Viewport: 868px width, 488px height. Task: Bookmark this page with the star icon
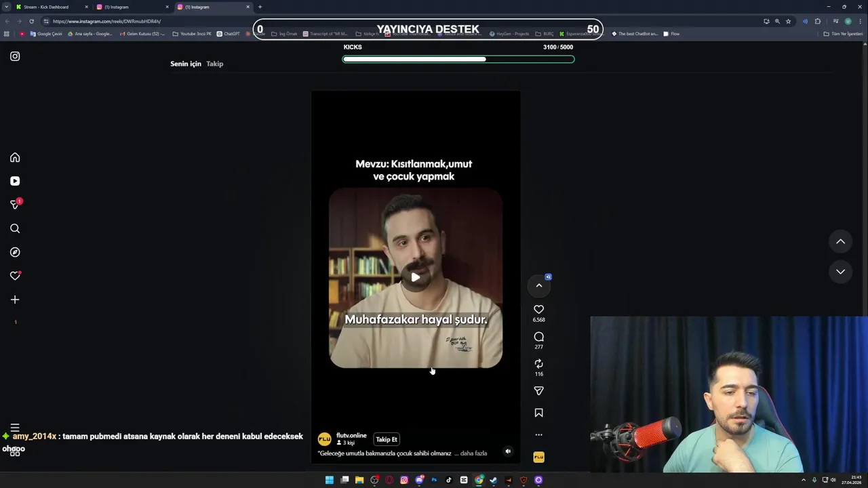788,21
